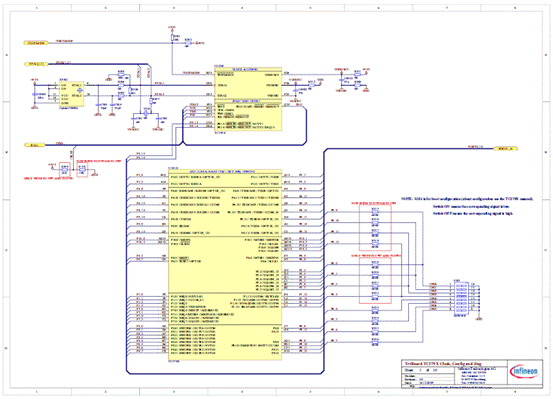The height and width of the screenshot is (399, 553).
Task: Select the JTAG & Debug yellow block
Action: click(248, 115)
